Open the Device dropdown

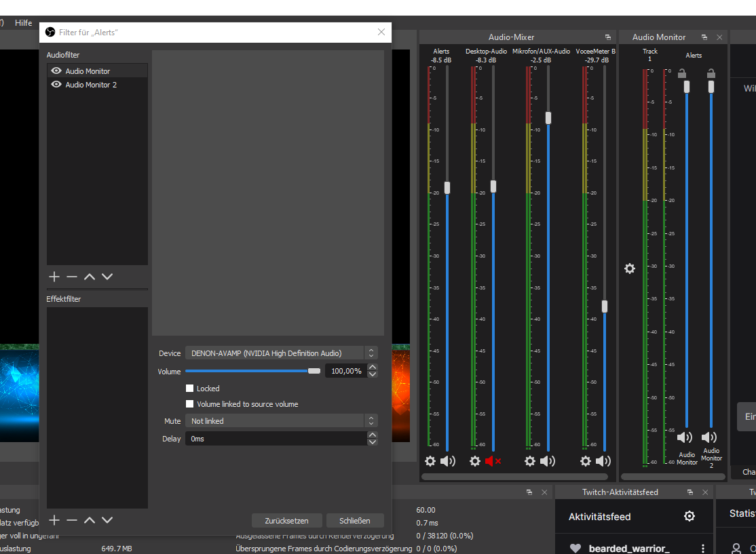tap(281, 353)
